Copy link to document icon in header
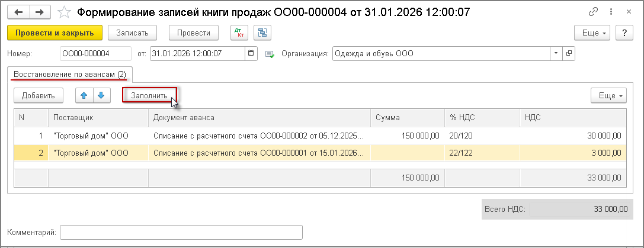The width and height of the screenshot is (644, 248). [x=594, y=12]
